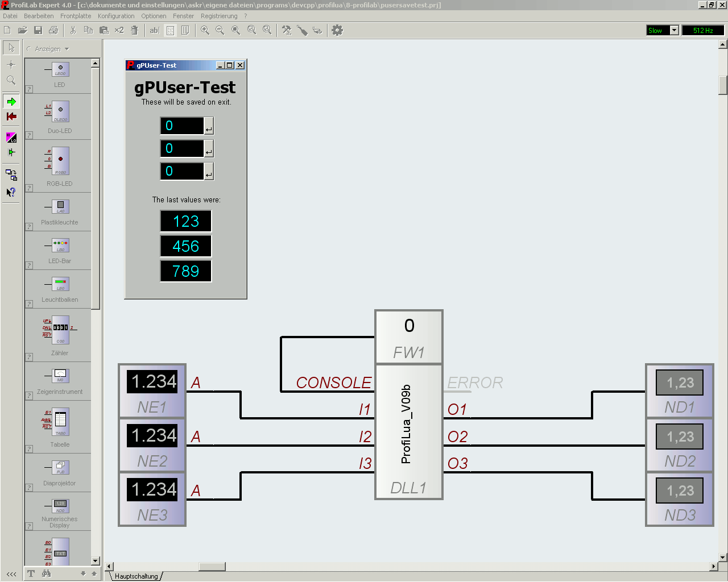
Task: Select the ProfiLua_V09b DLL1 block
Action: tap(408, 432)
